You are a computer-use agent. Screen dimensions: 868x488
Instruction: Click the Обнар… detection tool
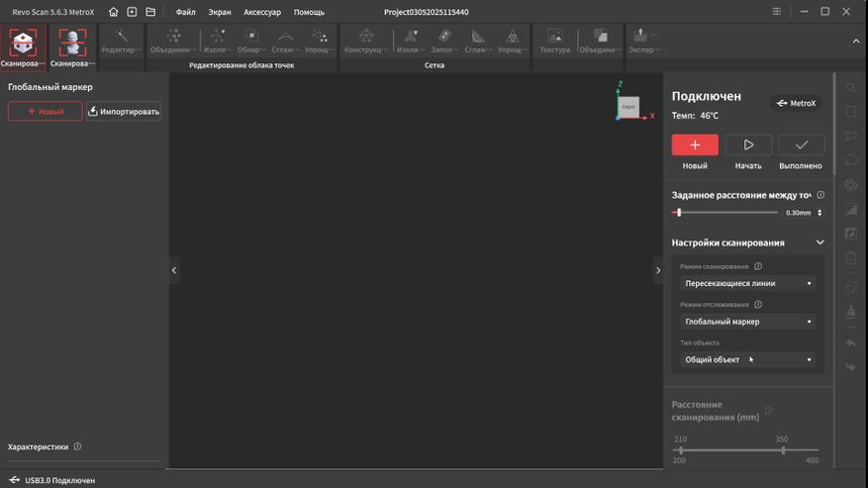coord(251,41)
